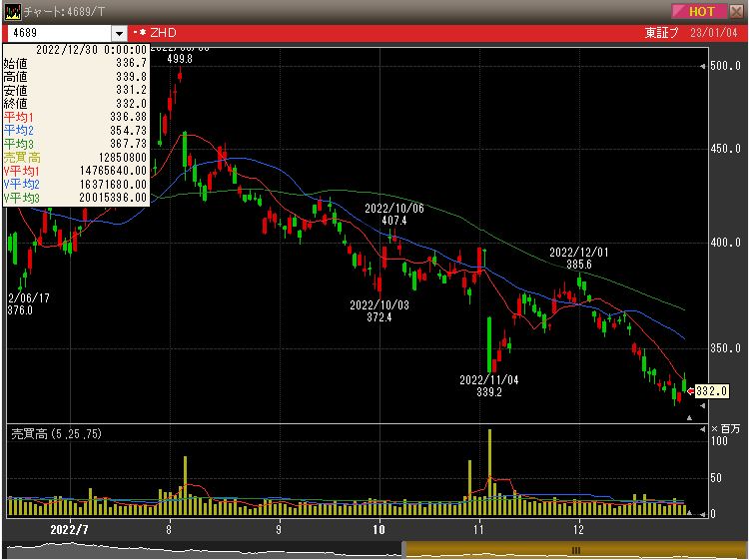Image resolution: width=749 pixels, height=560 pixels.
Task: Click the 332.0 current price tag
Action: 711,390
